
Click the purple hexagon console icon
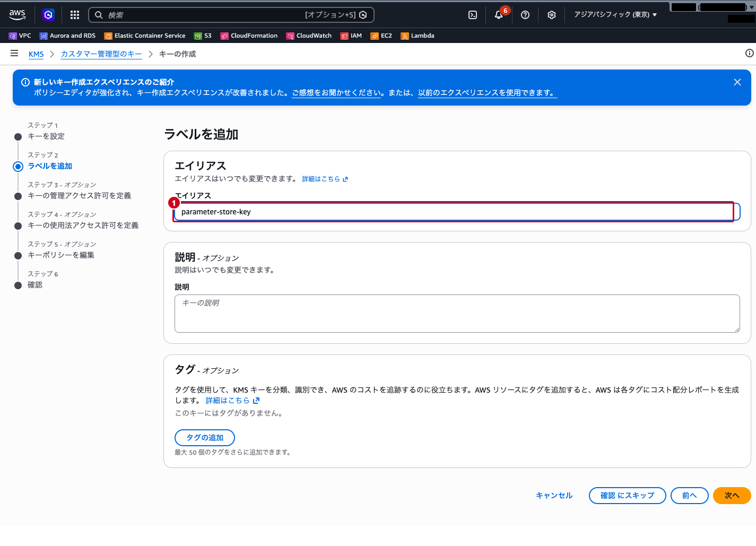click(48, 15)
